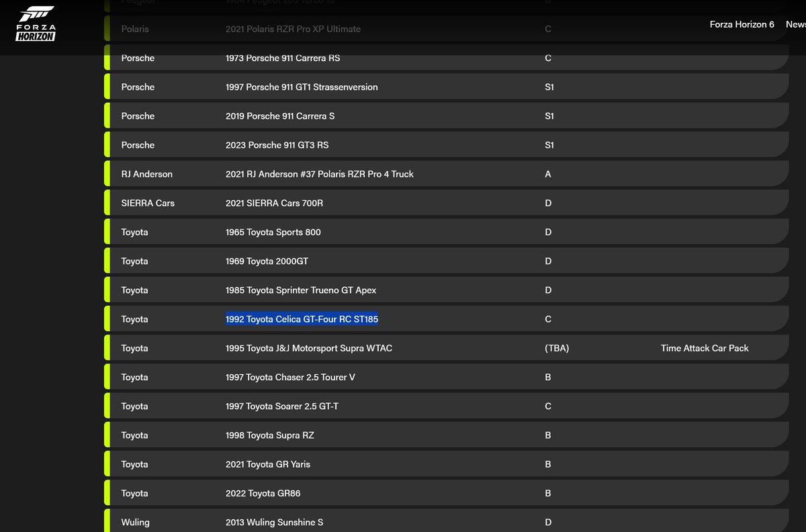806x532 pixels.
Task: Click class A in RJ Anderson row
Action: [548, 173]
